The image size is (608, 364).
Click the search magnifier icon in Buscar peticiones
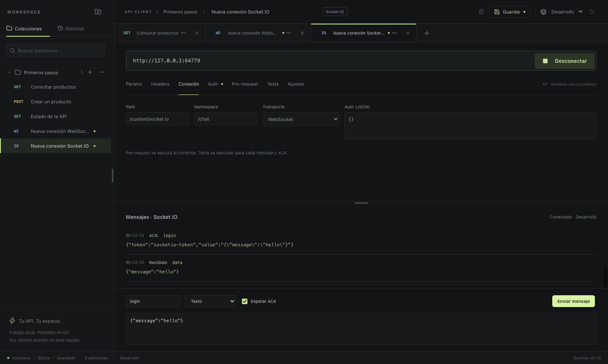coord(12,51)
